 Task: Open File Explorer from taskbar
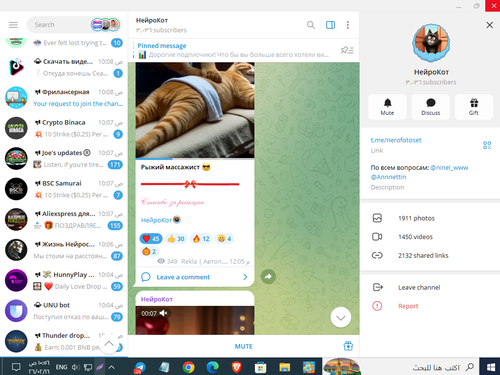pos(285,367)
